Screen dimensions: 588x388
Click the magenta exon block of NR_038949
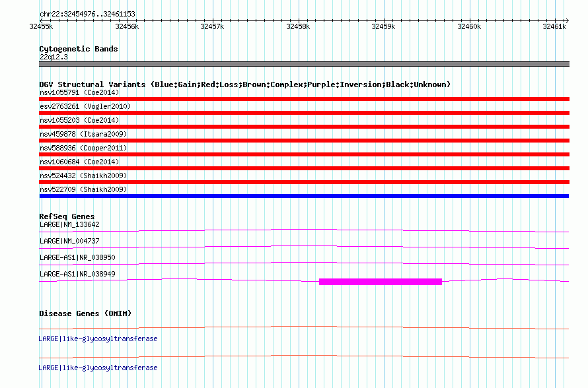381,282
